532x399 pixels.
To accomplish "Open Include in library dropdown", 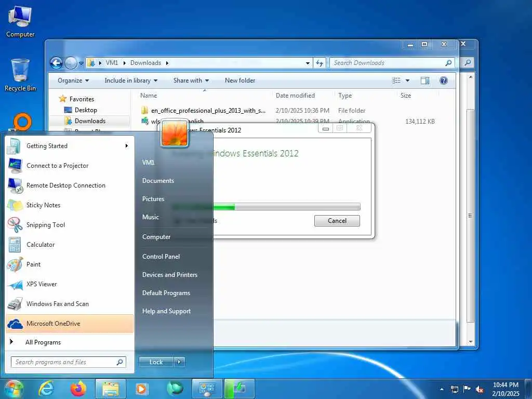I will coord(131,81).
